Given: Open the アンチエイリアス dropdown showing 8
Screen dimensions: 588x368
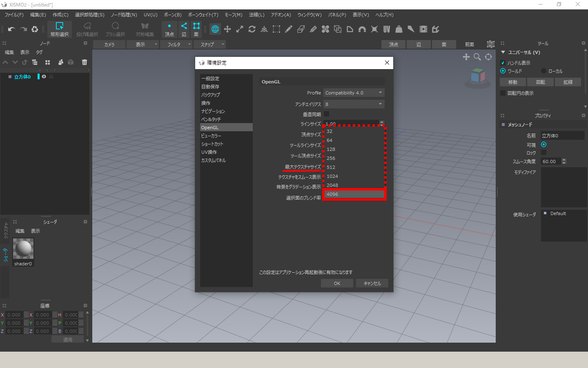Looking at the screenshot, I should point(354,104).
